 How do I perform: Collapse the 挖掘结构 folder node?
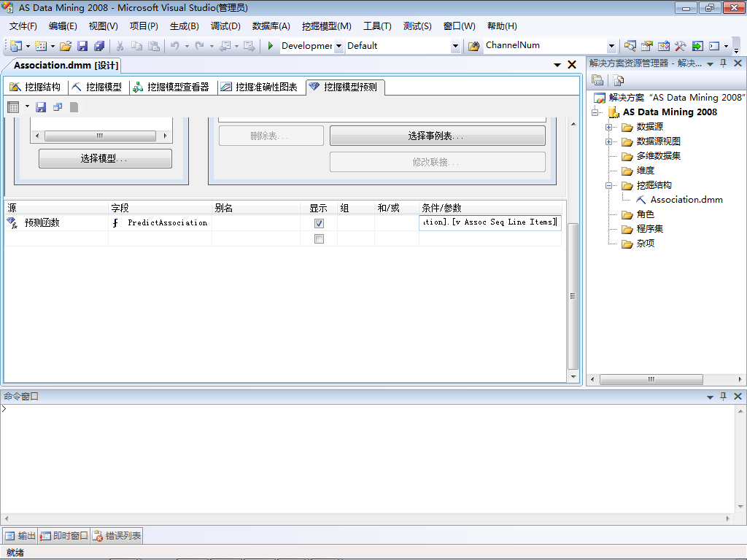click(x=608, y=185)
